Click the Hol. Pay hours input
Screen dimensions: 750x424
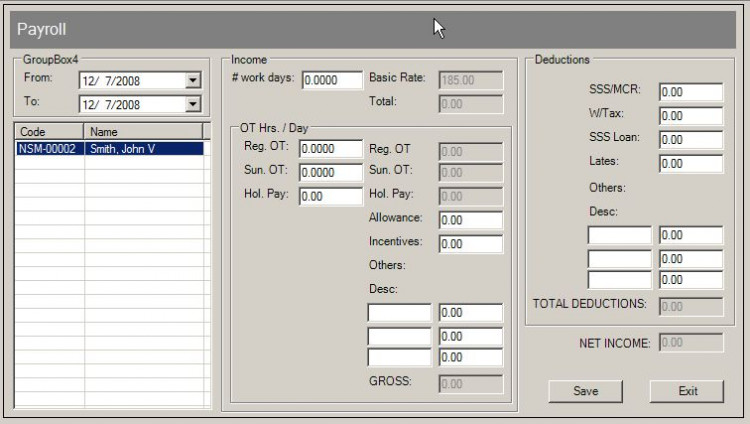[331, 196]
